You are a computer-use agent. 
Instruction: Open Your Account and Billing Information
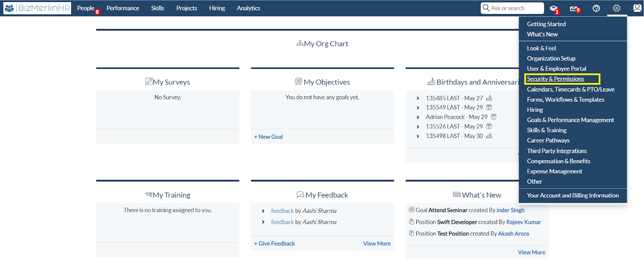pyautogui.click(x=573, y=196)
